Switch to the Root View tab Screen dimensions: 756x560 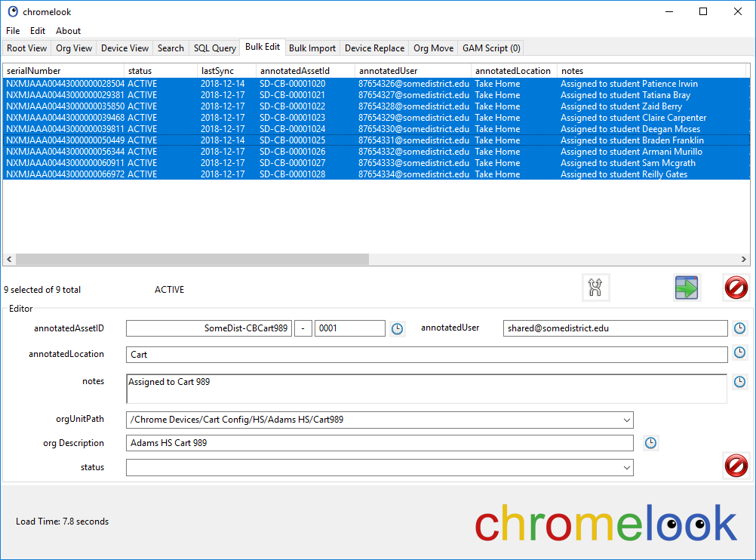26,48
